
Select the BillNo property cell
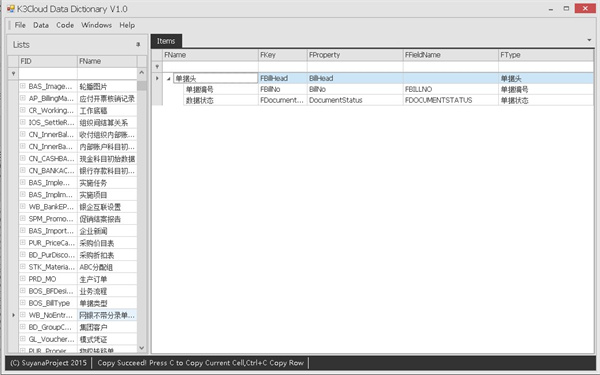coord(355,89)
